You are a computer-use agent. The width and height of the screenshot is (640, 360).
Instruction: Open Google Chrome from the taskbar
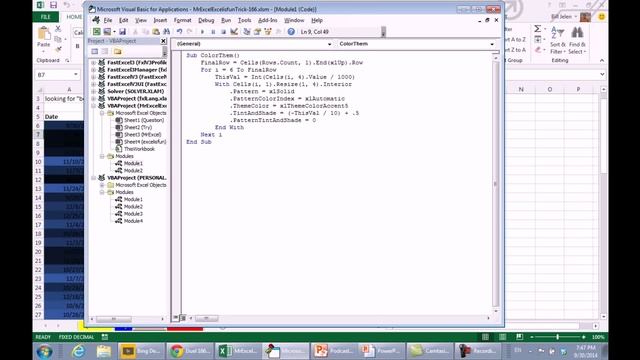pos(190,351)
